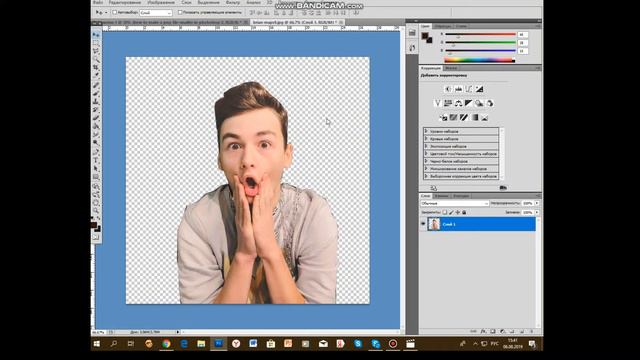
Task: Add a Channel Mixer adjustment
Action: pyautogui.click(x=489, y=103)
